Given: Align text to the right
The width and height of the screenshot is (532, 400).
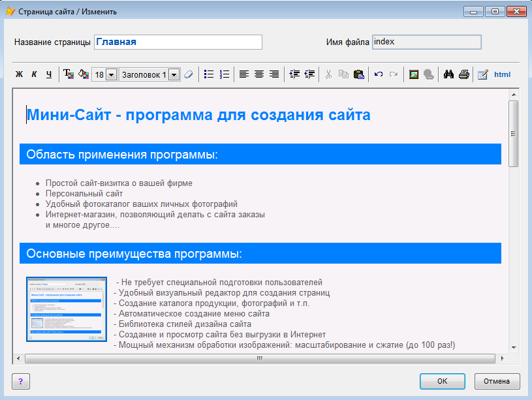Looking at the screenshot, I should click(x=274, y=74).
